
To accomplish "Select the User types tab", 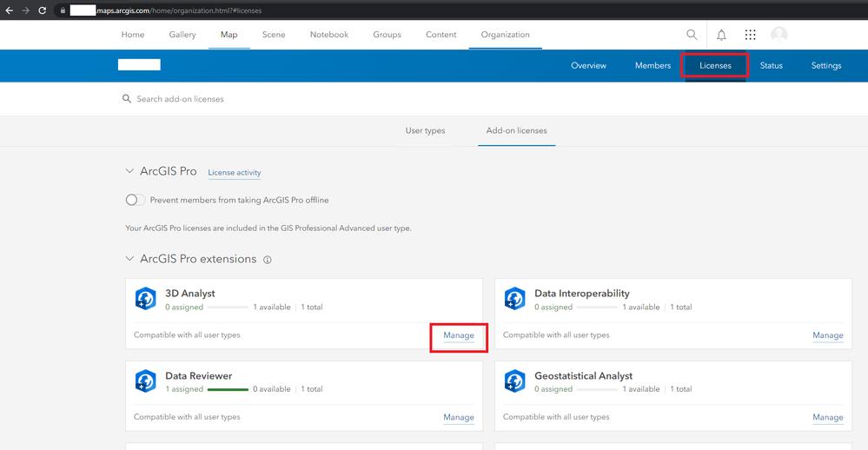I will click(425, 130).
